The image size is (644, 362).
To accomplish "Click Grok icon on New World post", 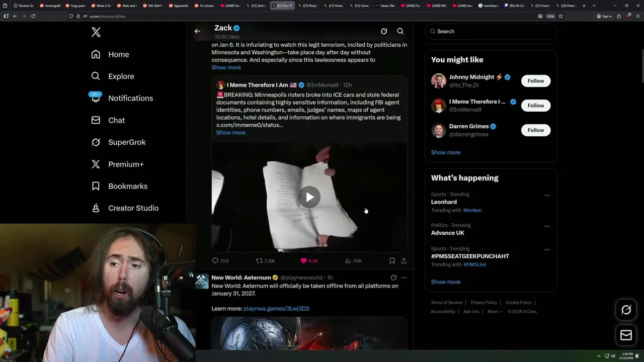I will coord(393,278).
